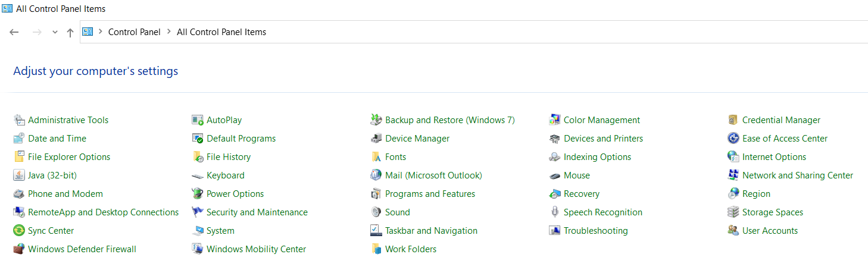Click the Mouse icon

click(554, 175)
